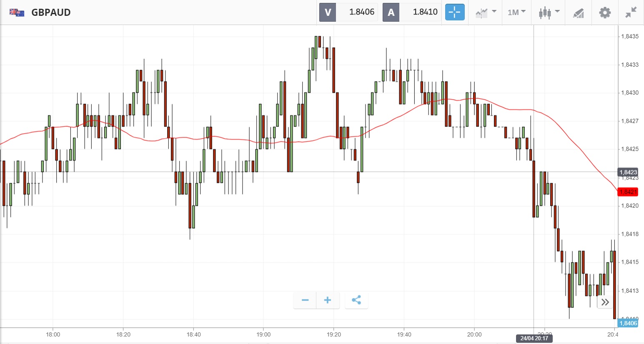Image resolution: width=644 pixels, height=344 pixels.
Task: Click the 24/04 20:17 time marker
Action: 534,338
